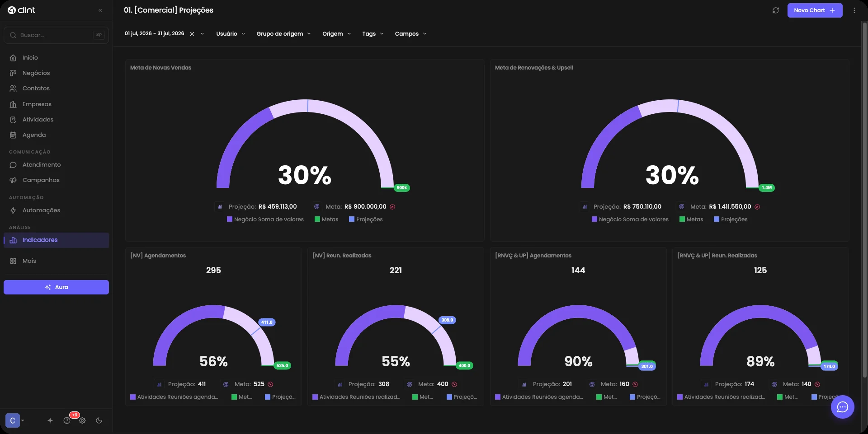Open settings via the gear icon
868x434 pixels.
pyautogui.click(x=82, y=420)
